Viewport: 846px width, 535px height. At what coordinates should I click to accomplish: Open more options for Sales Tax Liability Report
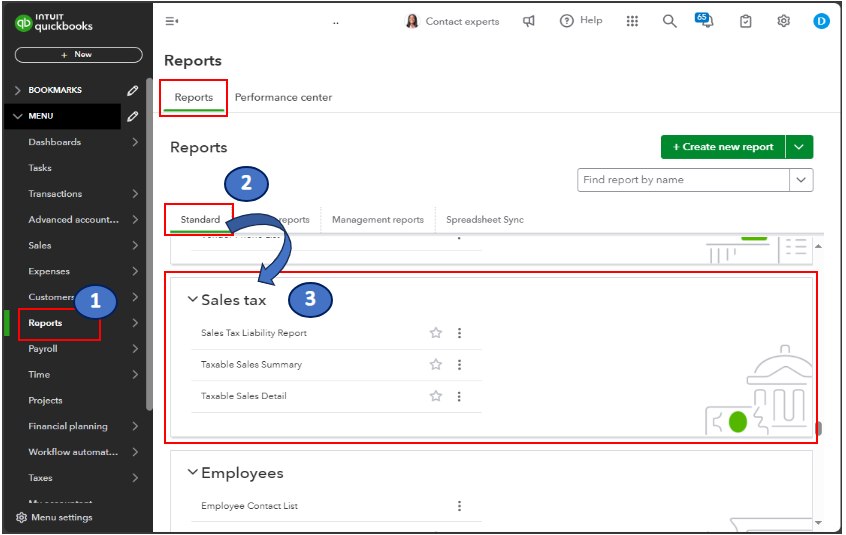tap(459, 333)
